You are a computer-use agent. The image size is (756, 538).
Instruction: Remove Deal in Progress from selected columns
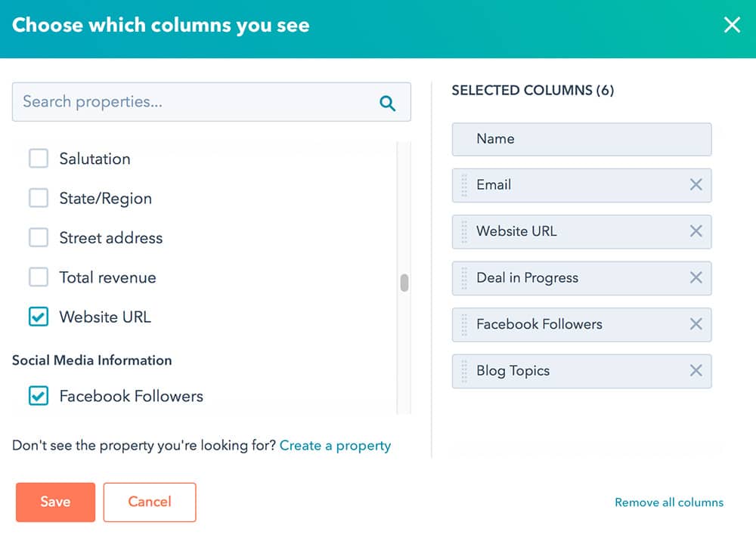696,278
